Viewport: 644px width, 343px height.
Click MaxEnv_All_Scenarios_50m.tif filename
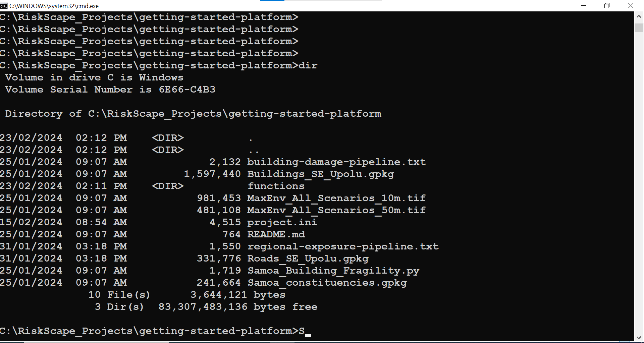(336, 210)
